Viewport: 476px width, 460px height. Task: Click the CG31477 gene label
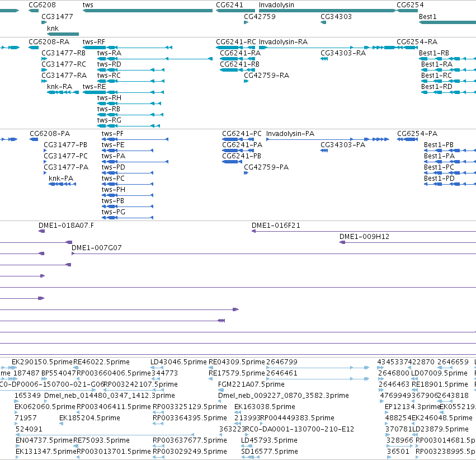pos(58,17)
